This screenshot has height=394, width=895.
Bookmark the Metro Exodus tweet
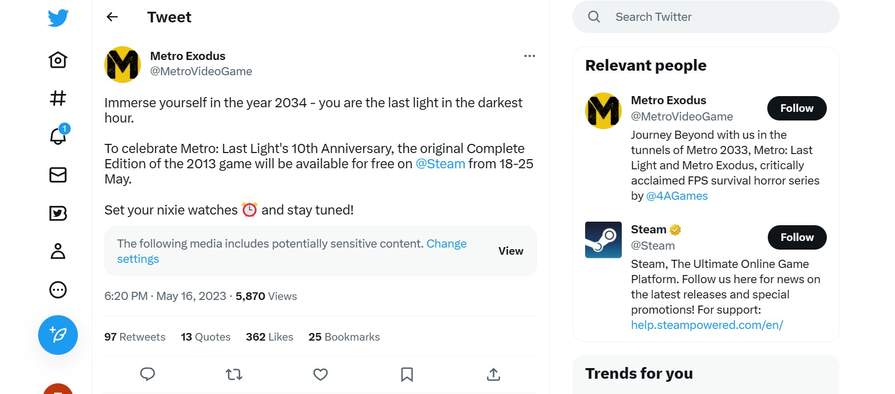406,374
